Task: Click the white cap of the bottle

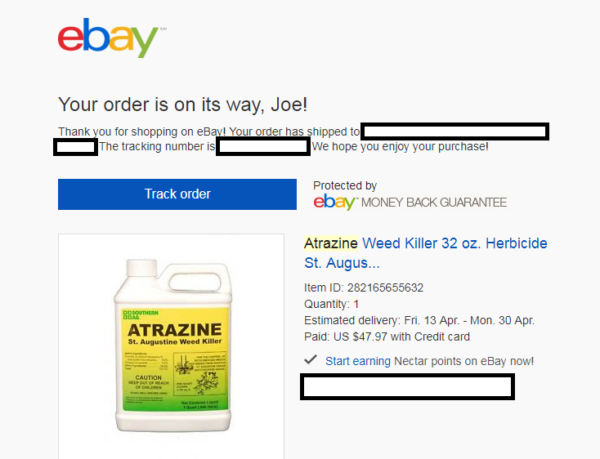Action: coord(142,269)
